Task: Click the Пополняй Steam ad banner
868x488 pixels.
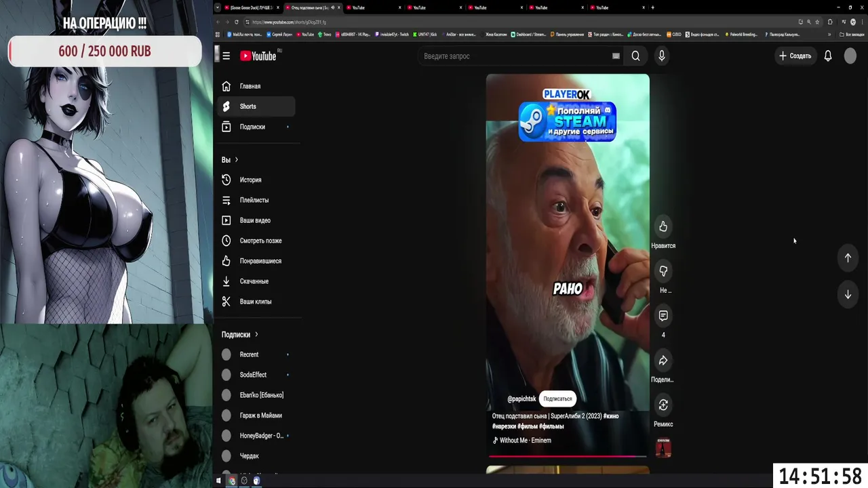Action: (x=567, y=121)
